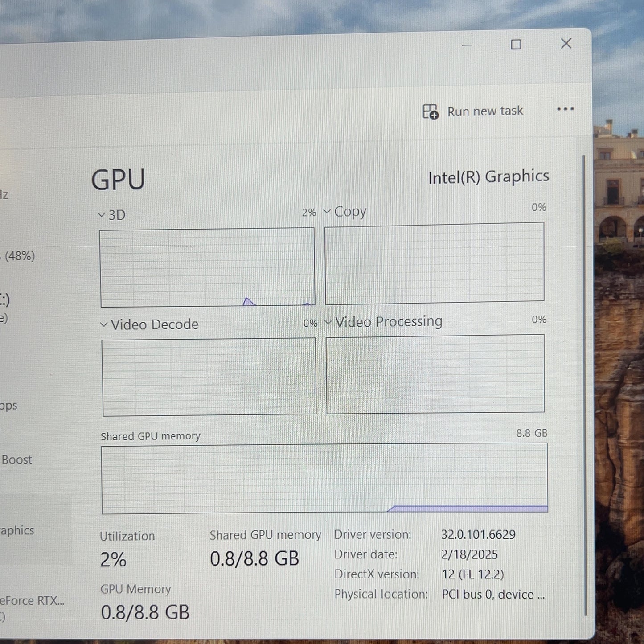Click the 0% value above Video Decode graph
The image size is (644, 644).
click(x=310, y=323)
